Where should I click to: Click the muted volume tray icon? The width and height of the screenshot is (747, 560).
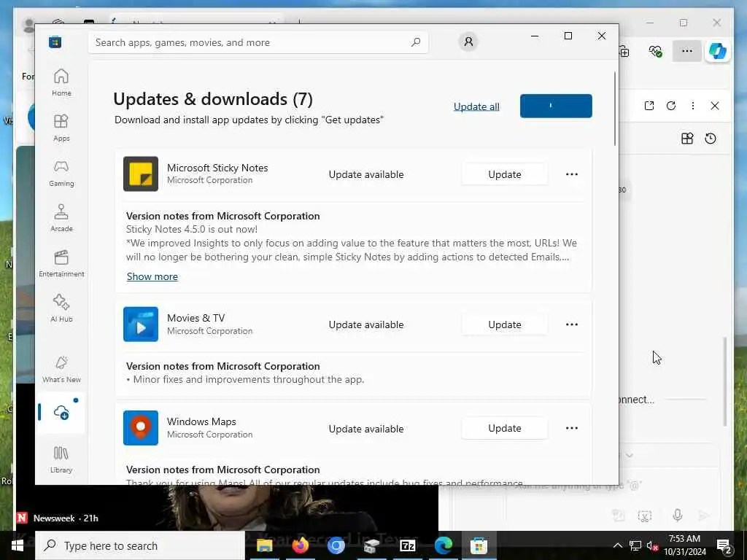pyautogui.click(x=652, y=545)
